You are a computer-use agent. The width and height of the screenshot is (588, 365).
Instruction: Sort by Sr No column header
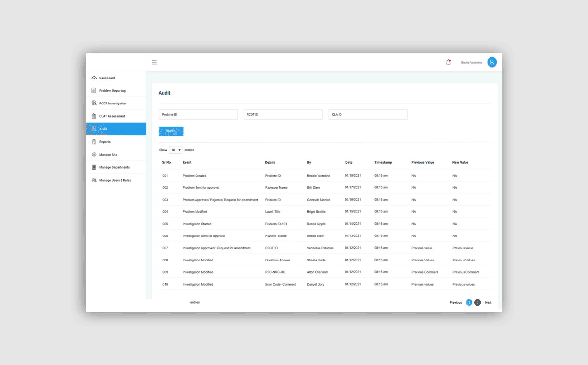[x=167, y=162]
